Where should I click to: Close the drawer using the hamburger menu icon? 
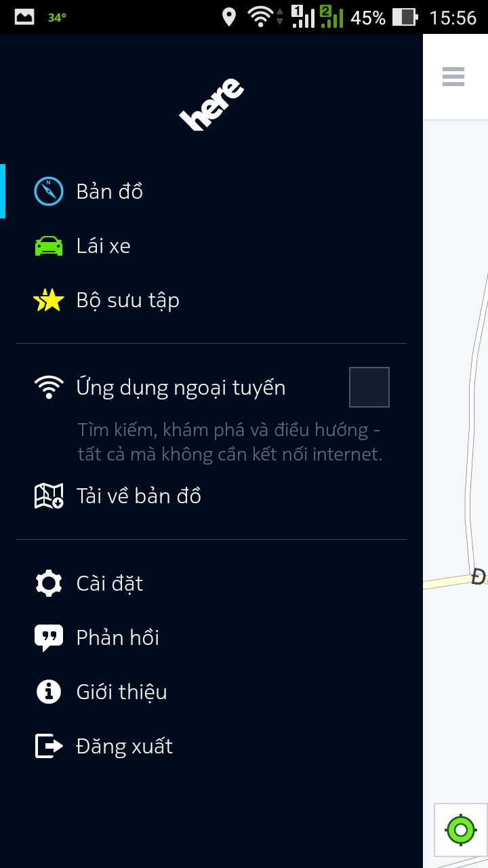click(453, 77)
